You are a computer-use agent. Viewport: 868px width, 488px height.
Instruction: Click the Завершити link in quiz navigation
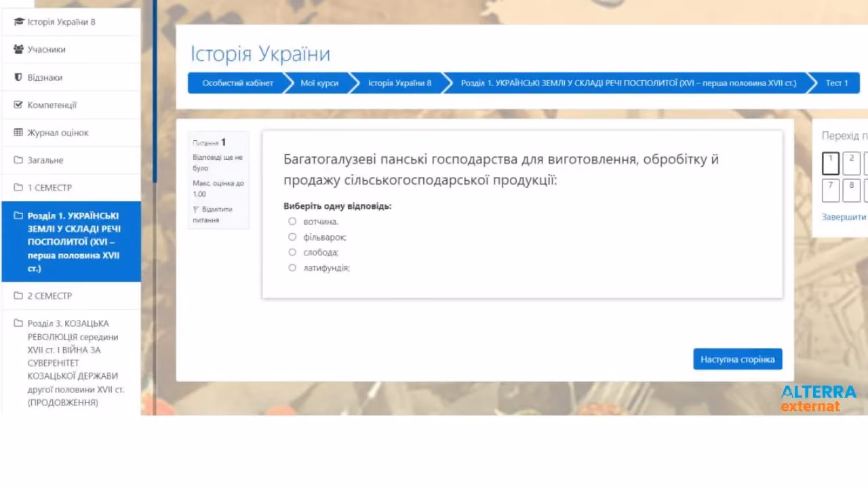(x=844, y=217)
